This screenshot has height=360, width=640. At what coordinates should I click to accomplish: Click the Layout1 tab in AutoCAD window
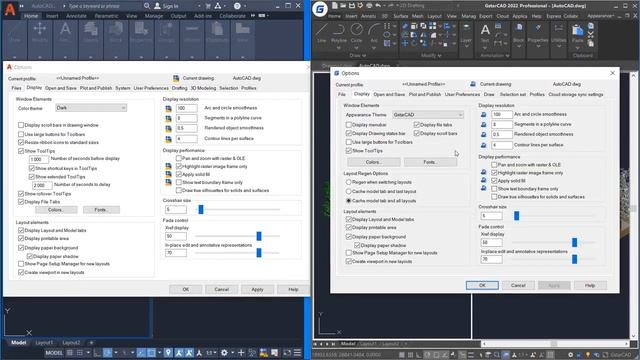pos(44,343)
